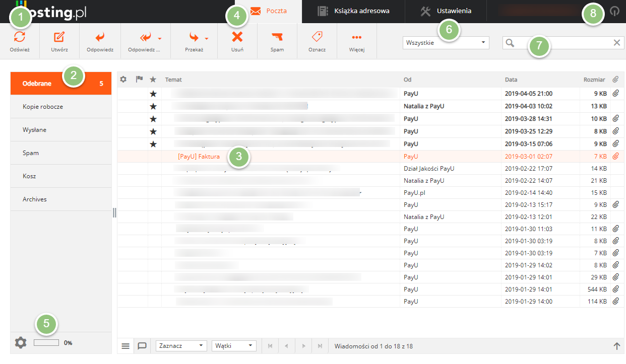Toggle star on 2019-03-28 14:31 message
The width and height of the screenshot is (626, 364).
click(x=153, y=119)
